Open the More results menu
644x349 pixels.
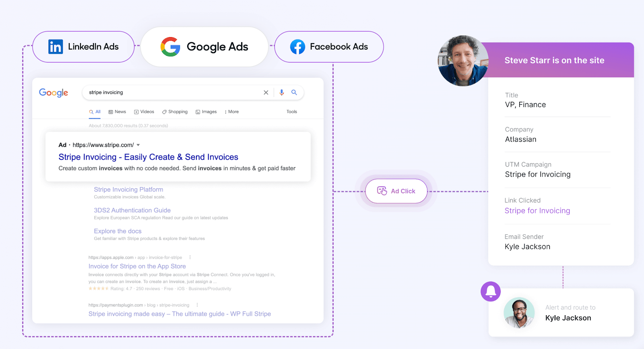tap(231, 112)
